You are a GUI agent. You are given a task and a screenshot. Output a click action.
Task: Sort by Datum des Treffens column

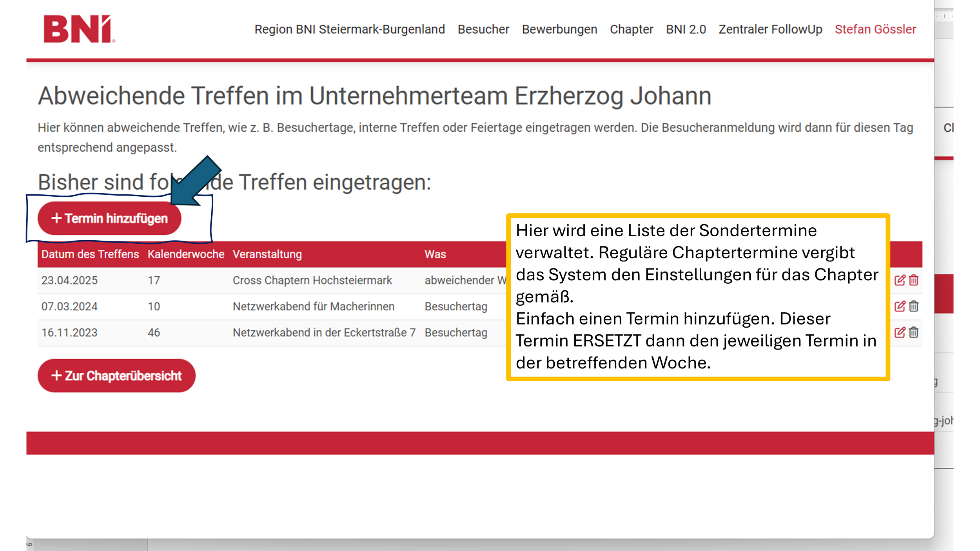pos(90,254)
